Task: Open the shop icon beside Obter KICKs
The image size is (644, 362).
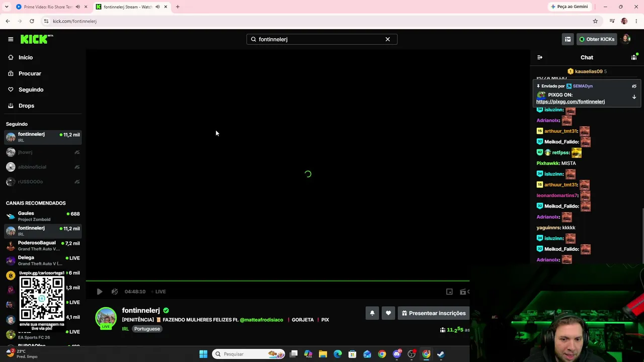Action: click(568, 39)
